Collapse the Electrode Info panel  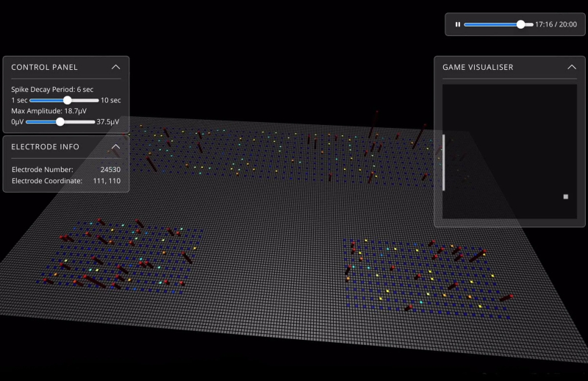tap(115, 146)
